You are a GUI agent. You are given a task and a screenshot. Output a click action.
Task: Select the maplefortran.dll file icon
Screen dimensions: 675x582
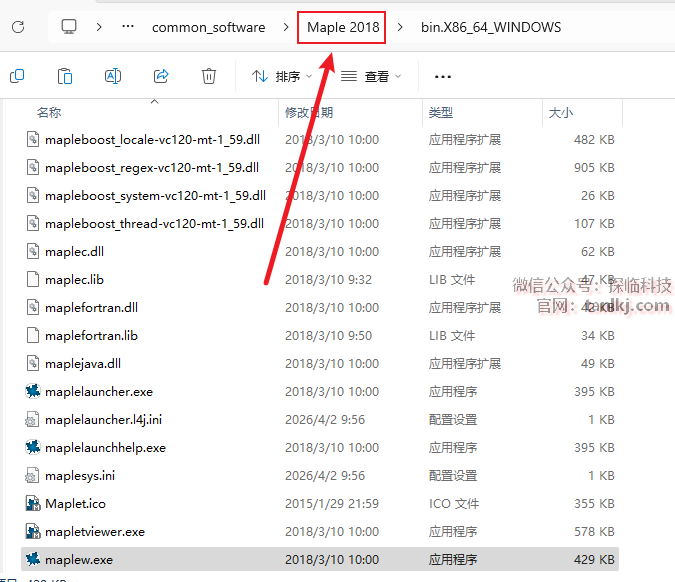(33, 307)
